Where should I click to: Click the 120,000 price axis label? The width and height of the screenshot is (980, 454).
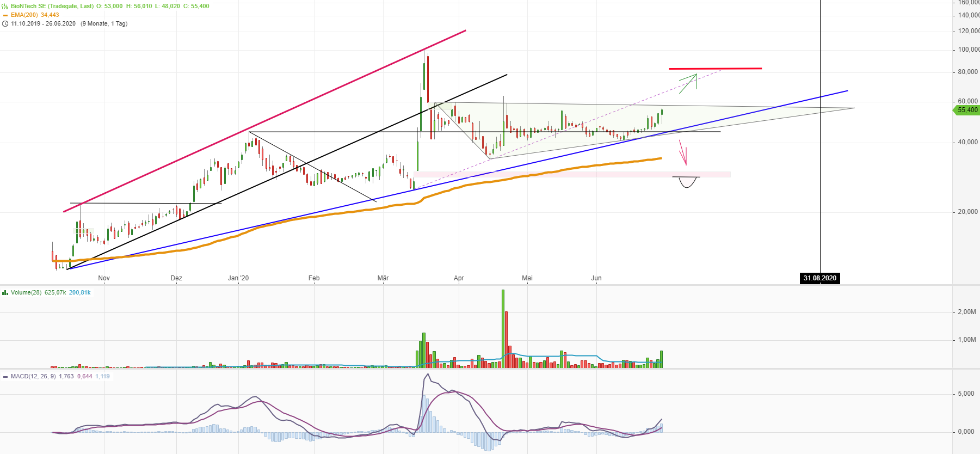pyautogui.click(x=969, y=31)
